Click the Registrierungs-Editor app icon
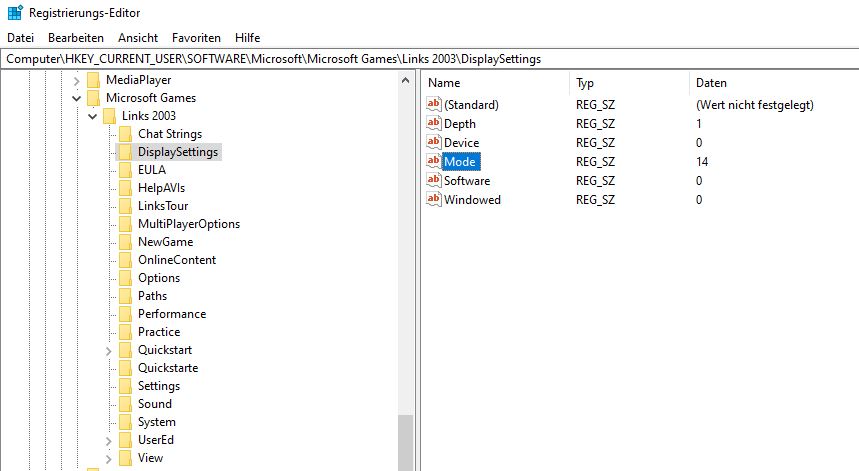859x471 pixels. pos(15,12)
